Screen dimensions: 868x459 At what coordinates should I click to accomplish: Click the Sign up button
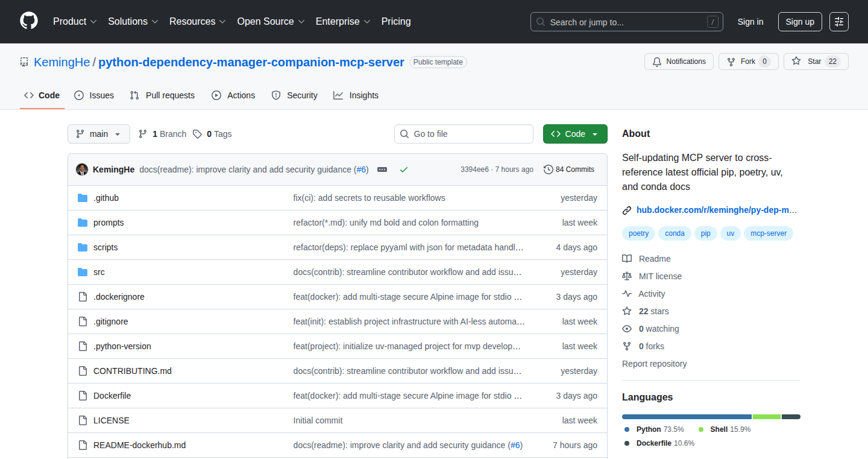[800, 22]
